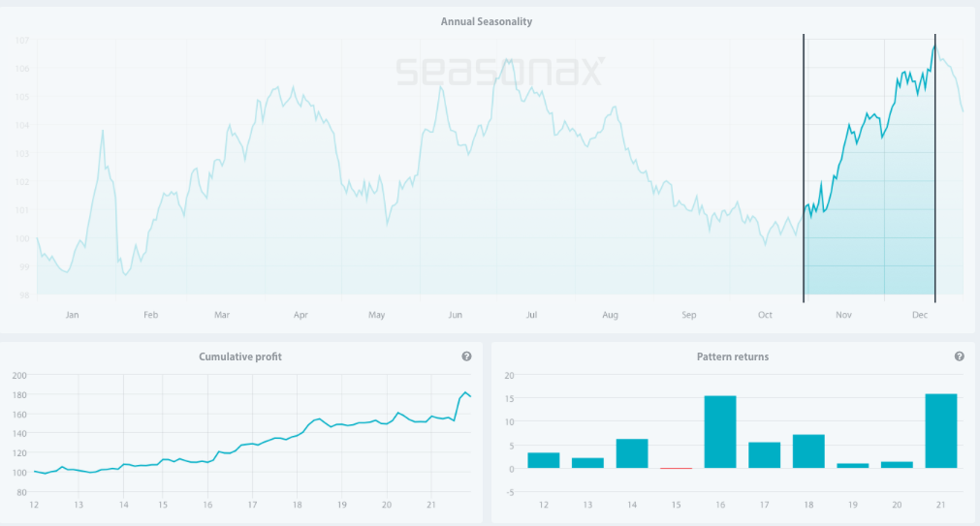Click the 15 value on Pattern returns y-axis
The height and width of the screenshot is (526, 980).
pos(509,398)
